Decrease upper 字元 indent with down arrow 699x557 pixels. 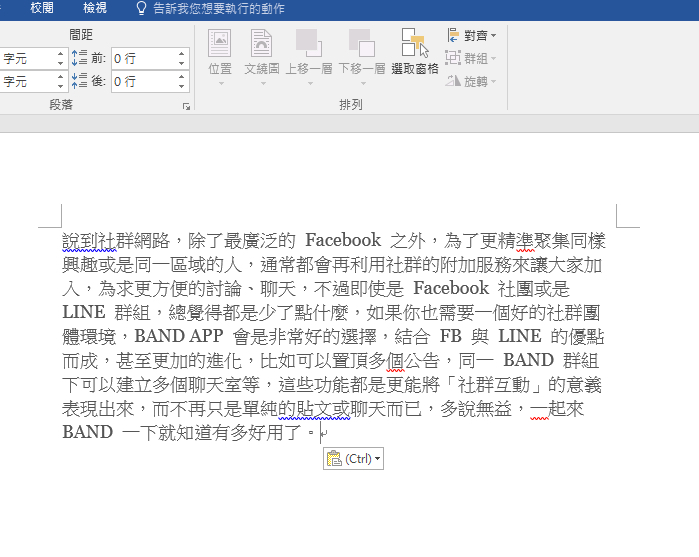pyautogui.click(x=61, y=64)
